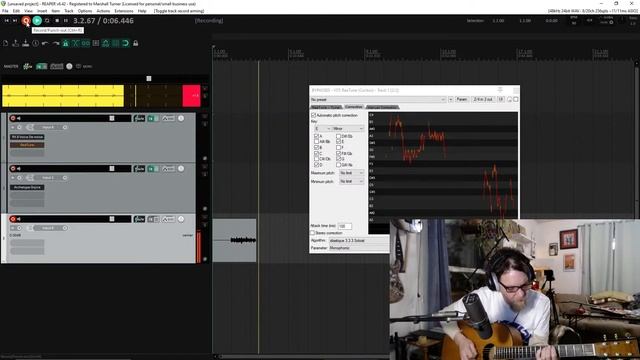
Task: Open the third track's input selector dropdown
Action: (48, 228)
